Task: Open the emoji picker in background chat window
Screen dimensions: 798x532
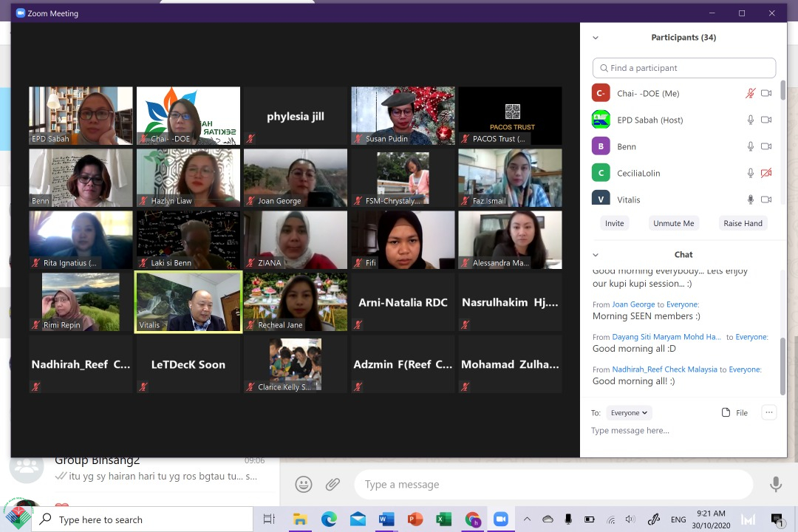Action: (x=304, y=484)
